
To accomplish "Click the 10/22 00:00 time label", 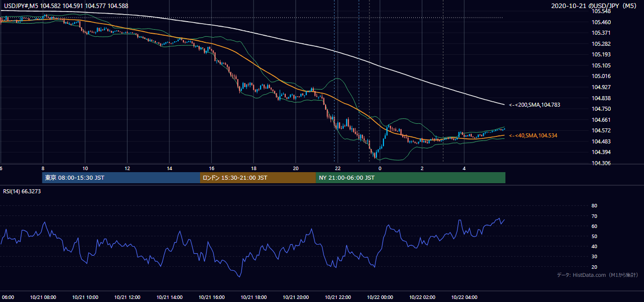I will (380, 297).
